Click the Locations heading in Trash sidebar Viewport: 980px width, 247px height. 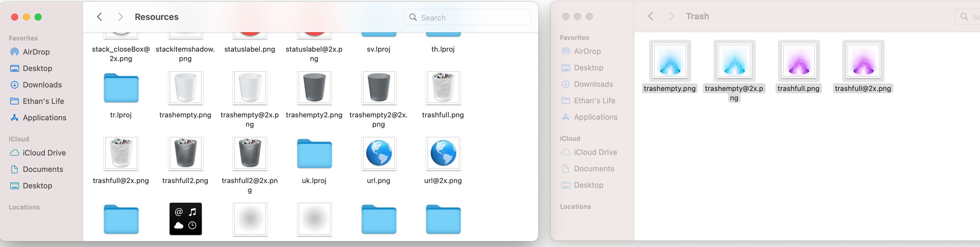(575, 207)
